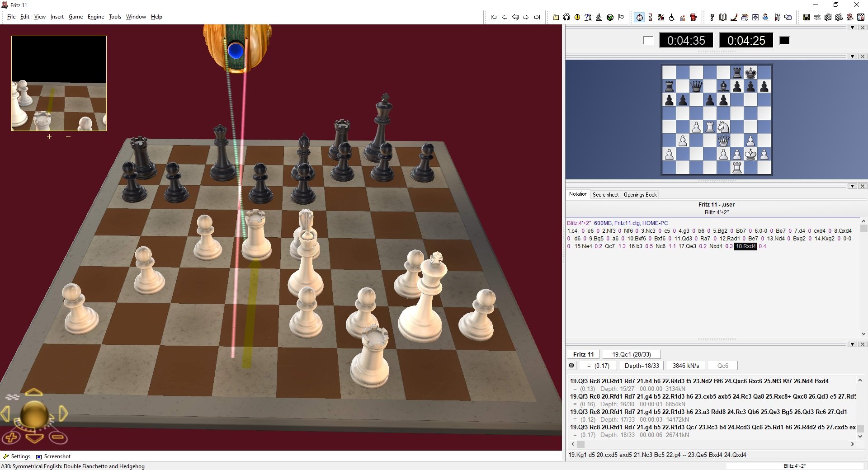Click the user profile person icon
868x470 pixels.
(x=766, y=17)
